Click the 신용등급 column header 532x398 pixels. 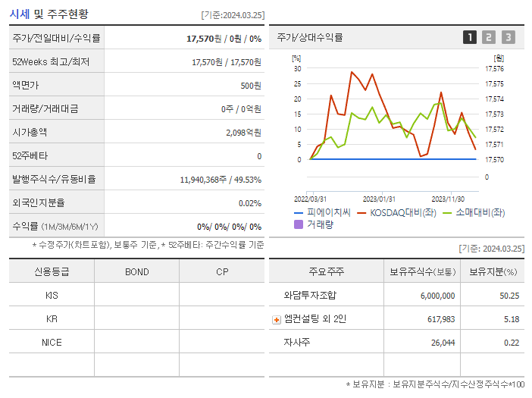(52, 272)
